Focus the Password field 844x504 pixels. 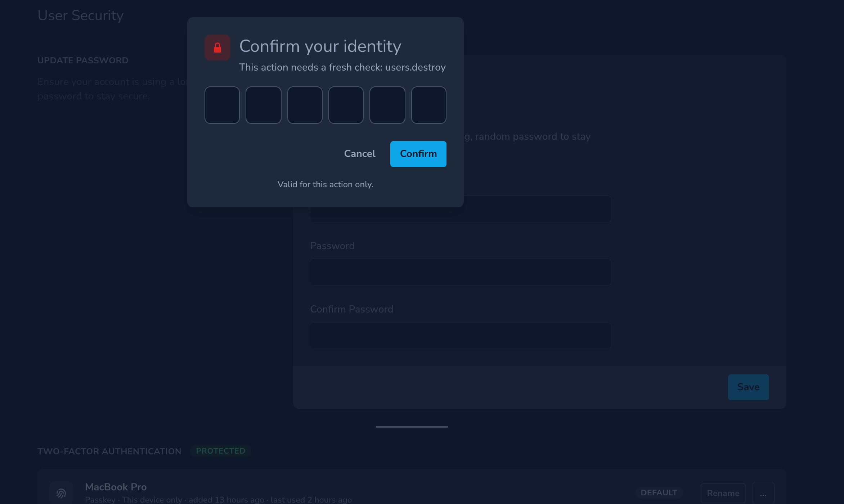click(x=461, y=272)
